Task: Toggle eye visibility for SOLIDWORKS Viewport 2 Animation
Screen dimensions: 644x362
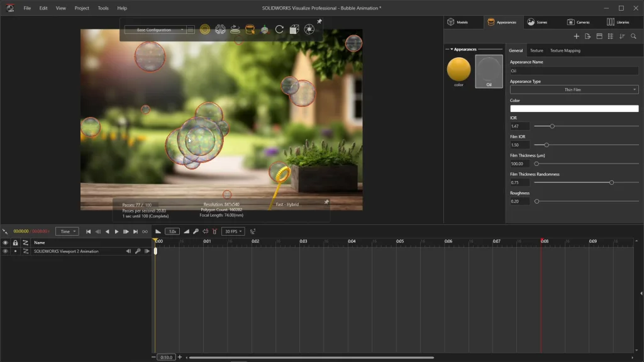Action: 6,251
